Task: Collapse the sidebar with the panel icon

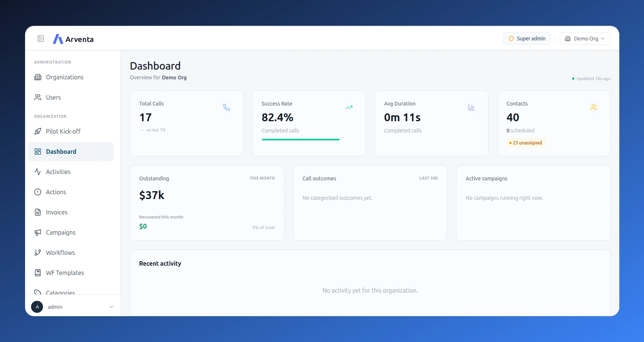Action: (x=41, y=39)
